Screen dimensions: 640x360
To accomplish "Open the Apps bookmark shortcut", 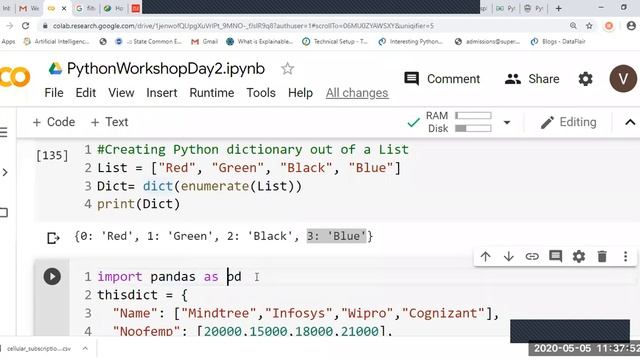I will pyautogui.click(x=8, y=41).
